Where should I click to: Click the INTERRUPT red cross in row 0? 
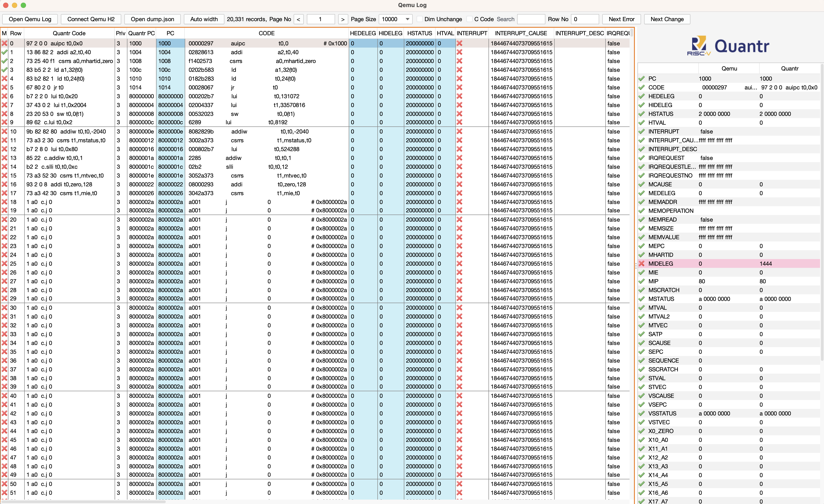[459, 43]
